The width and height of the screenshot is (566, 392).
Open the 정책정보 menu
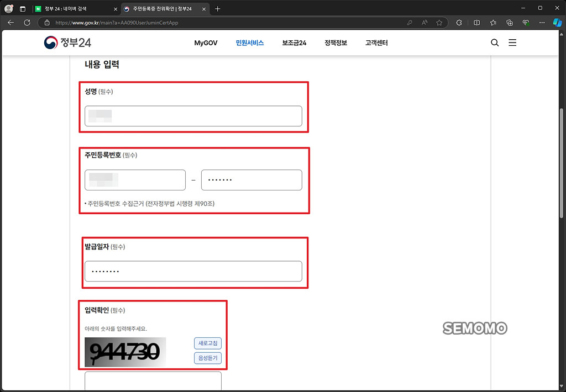[336, 43]
